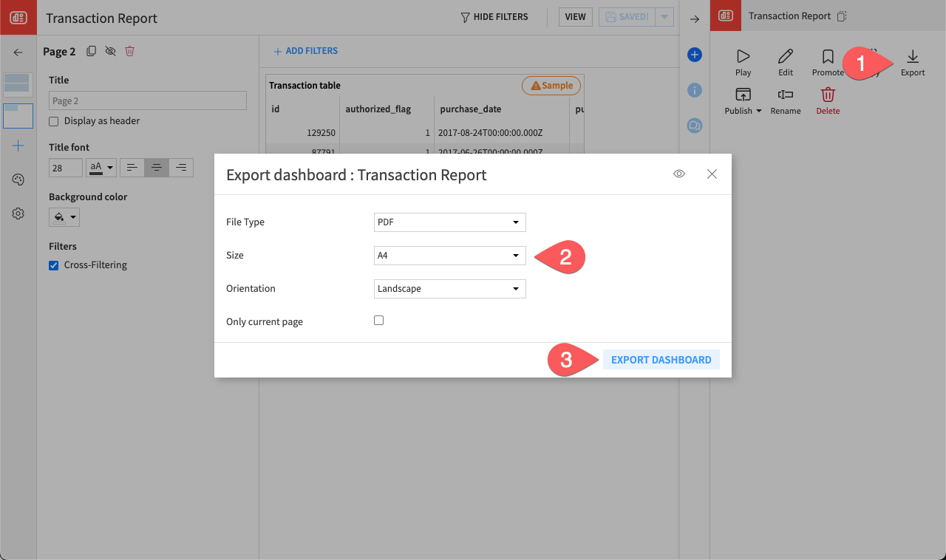Open the Background color swatch picker

64,216
